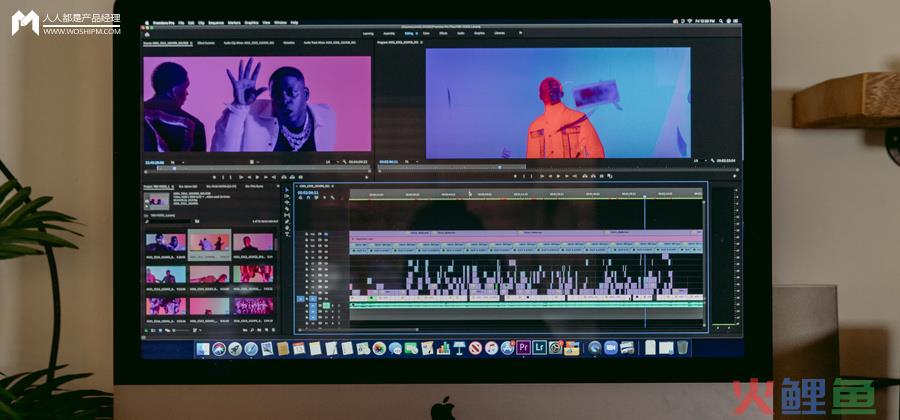Click the timeline playhead timecode
Screen dimensions: 900x420
coord(308,193)
